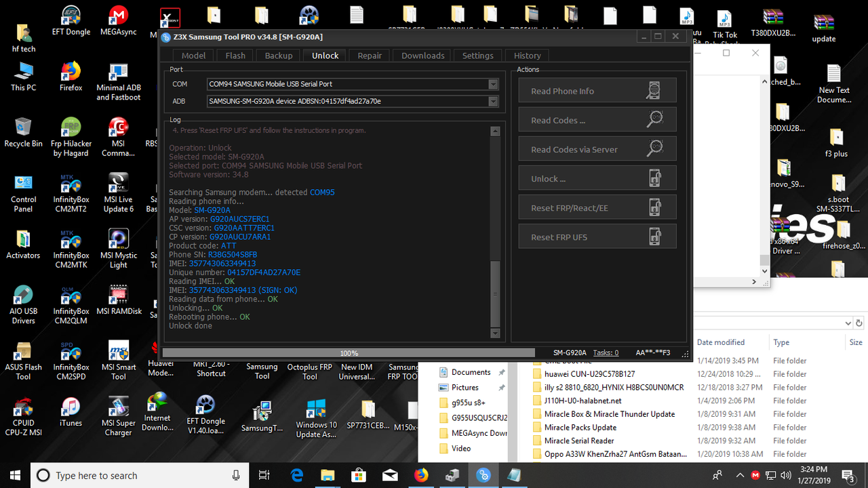
Task: Click the taskbar search box
Action: 141,475
